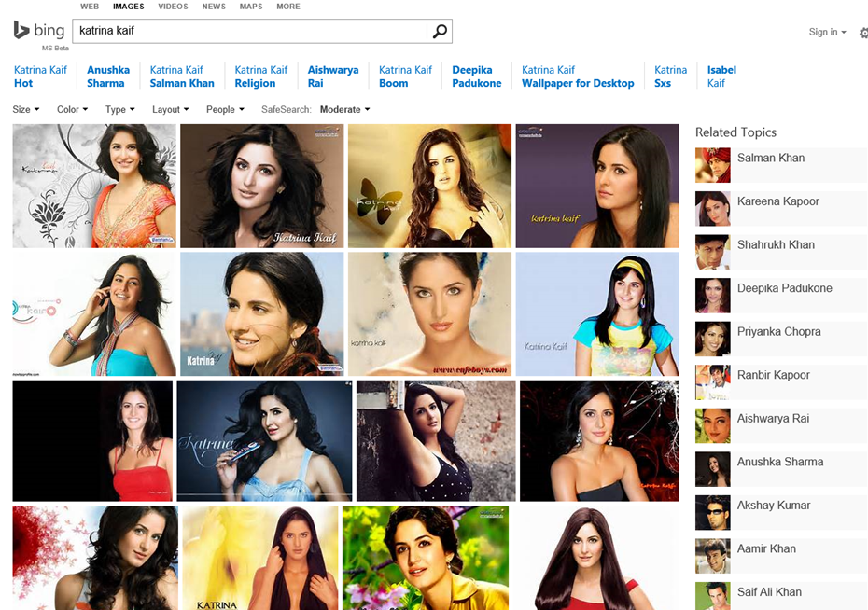The image size is (868, 610).
Task: Open the image with green flowery background
Action: tap(426, 558)
